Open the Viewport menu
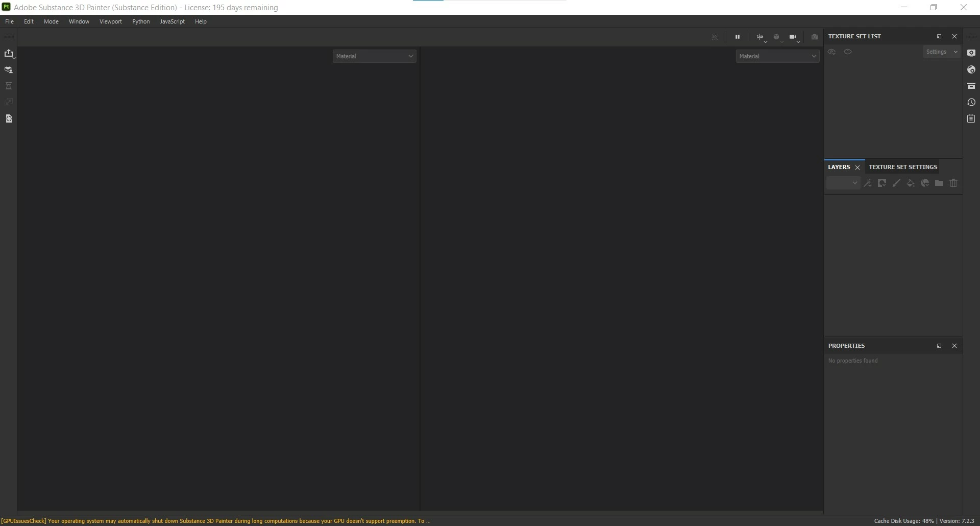This screenshot has width=980, height=526. click(111, 21)
